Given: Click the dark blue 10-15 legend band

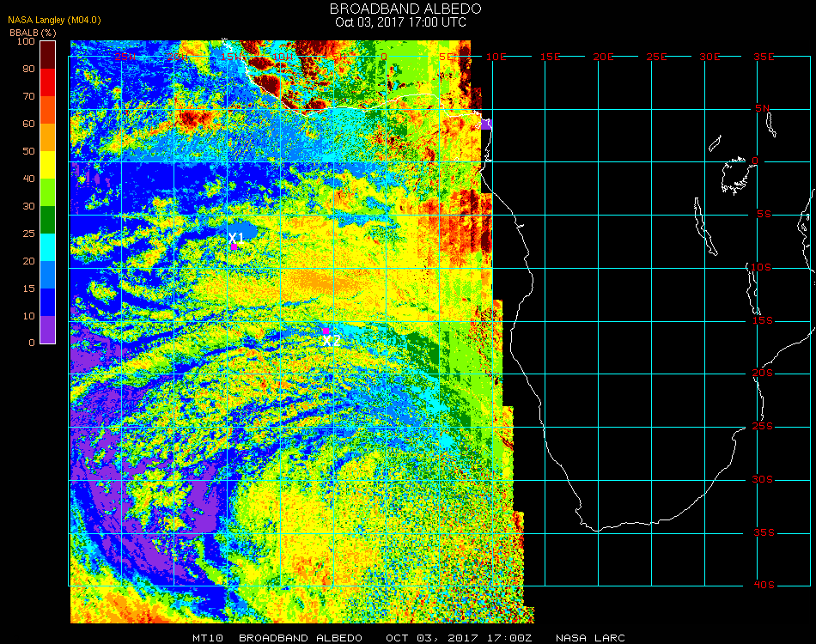Looking at the screenshot, I should pyautogui.click(x=47, y=302).
